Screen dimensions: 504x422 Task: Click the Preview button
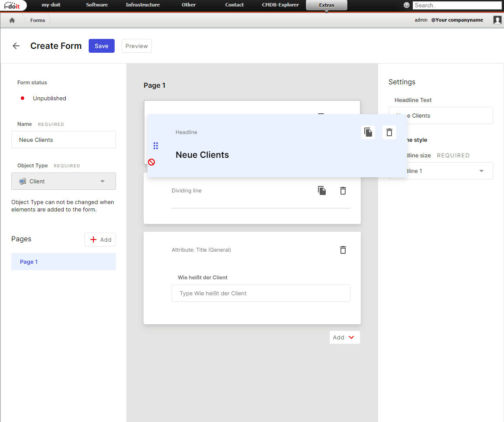137,46
